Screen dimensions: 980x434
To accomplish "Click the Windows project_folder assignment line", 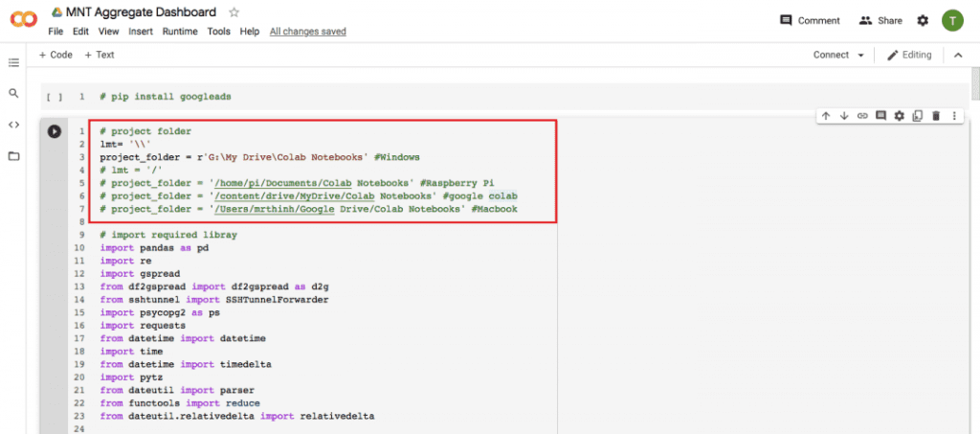I will [x=260, y=157].
